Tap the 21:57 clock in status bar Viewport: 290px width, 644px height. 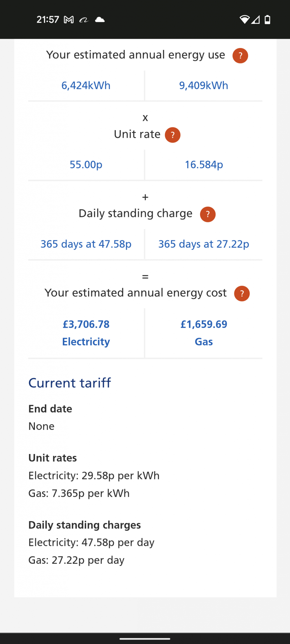click(x=48, y=20)
